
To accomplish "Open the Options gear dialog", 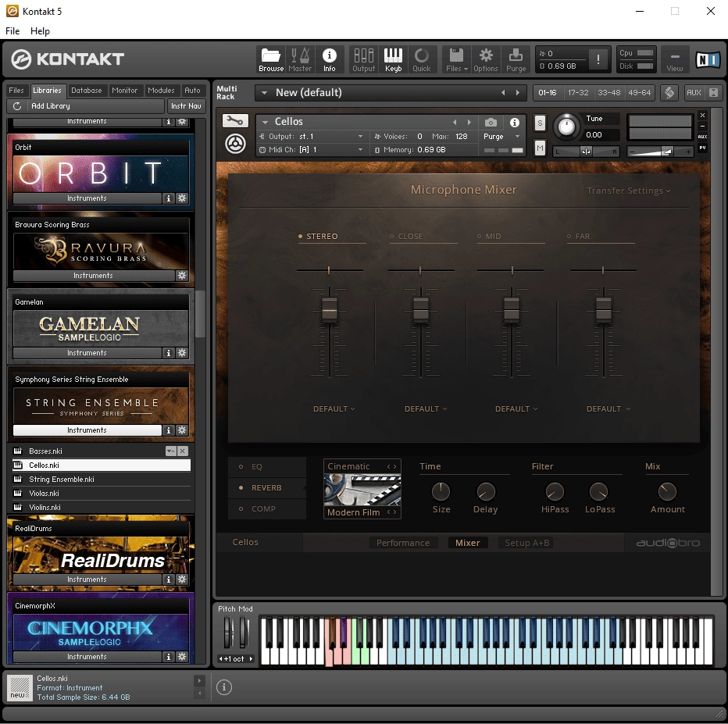I will (x=486, y=59).
